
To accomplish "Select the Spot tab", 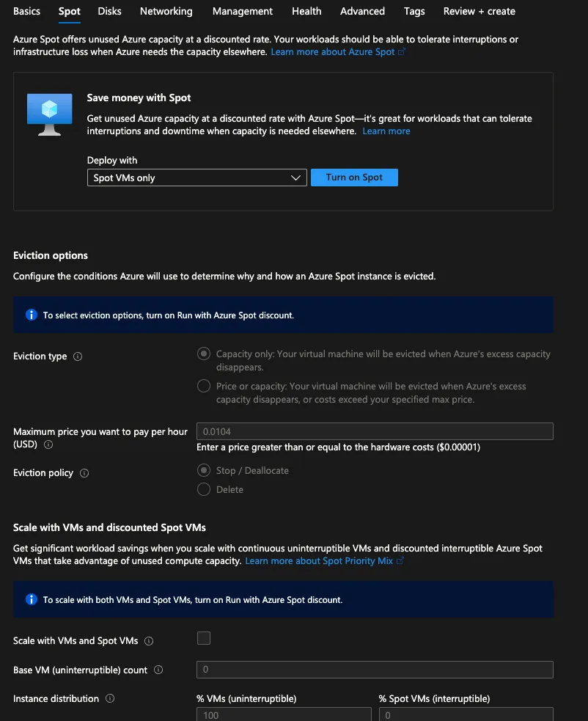I will click(x=70, y=11).
